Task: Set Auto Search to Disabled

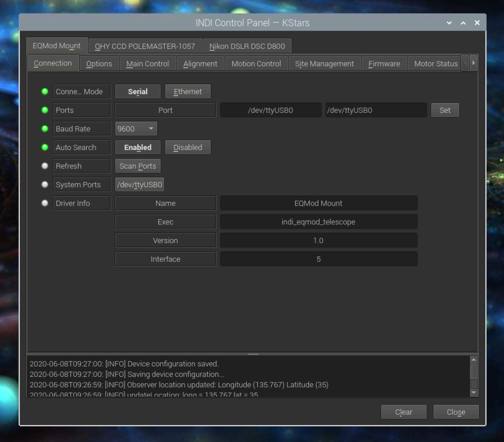Action: coord(188,147)
